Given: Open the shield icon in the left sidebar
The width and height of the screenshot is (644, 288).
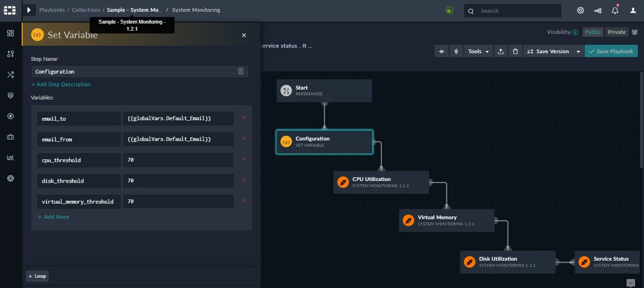Looking at the screenshot, I should (x=10, y=95).
